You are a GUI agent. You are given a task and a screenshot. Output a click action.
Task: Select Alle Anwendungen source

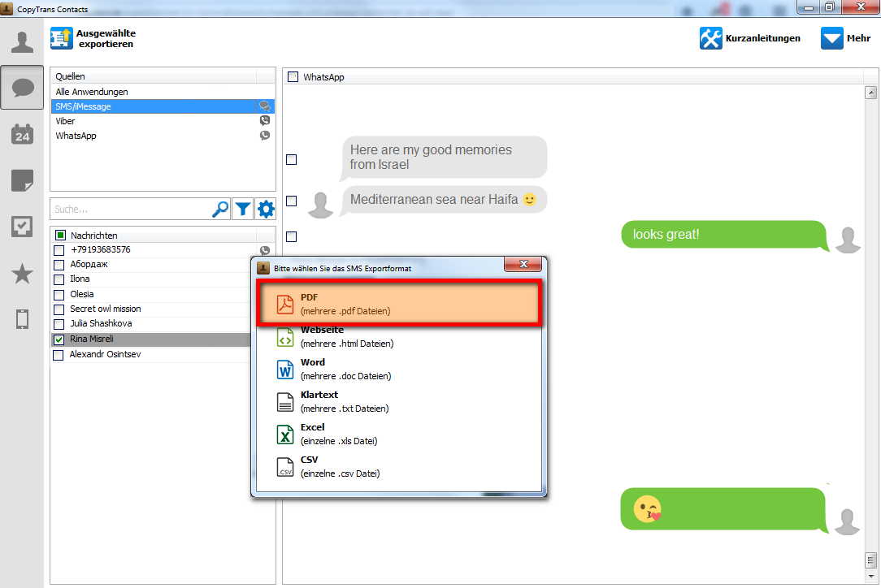point(163,92)
